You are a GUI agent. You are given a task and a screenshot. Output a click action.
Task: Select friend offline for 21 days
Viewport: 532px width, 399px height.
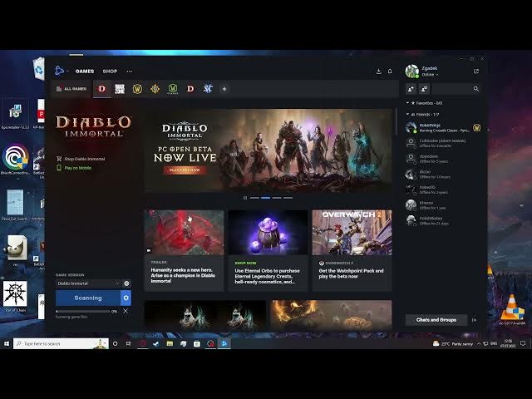click(443, 221)
